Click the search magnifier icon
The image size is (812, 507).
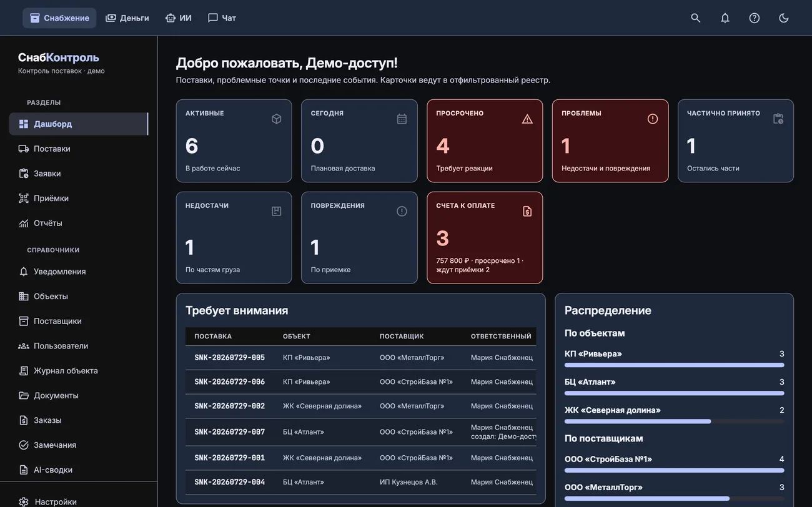click(x=696, y=18)
